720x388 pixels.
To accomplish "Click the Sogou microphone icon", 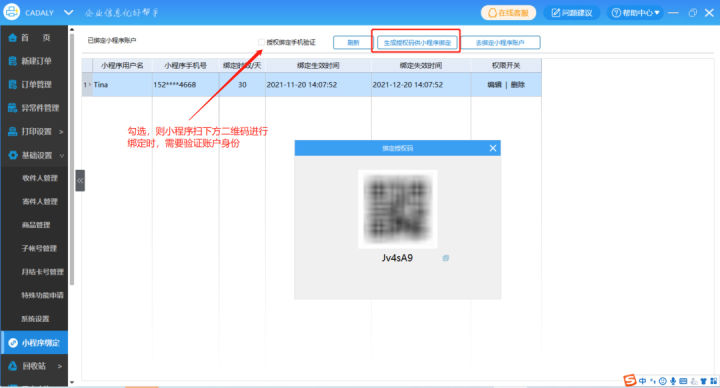I will click(x=673, y=381).
